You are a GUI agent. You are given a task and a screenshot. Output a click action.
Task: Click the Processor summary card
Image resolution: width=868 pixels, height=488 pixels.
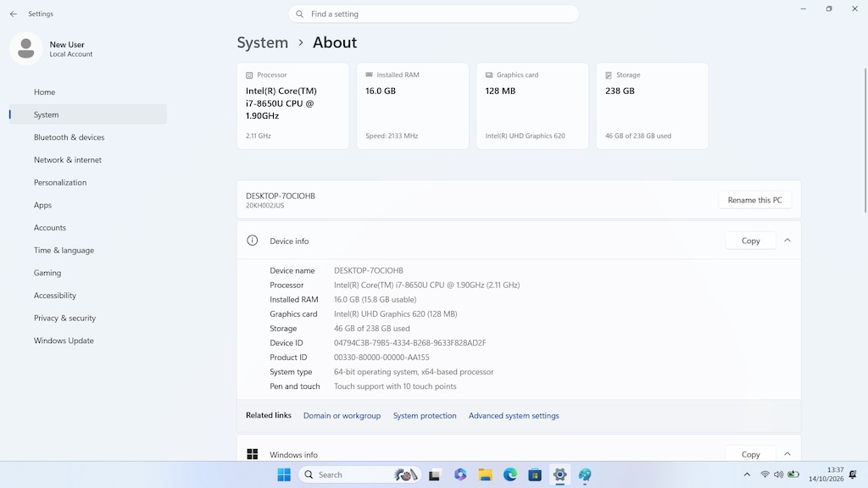point(292,106)
